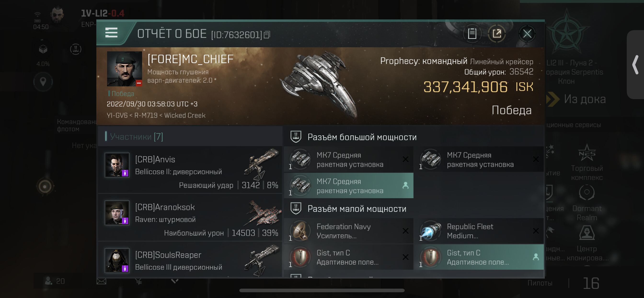Viewport: 644px width, 298px height.
Task: Select the Участники [7] tab
Action: [x=136, y=137]
